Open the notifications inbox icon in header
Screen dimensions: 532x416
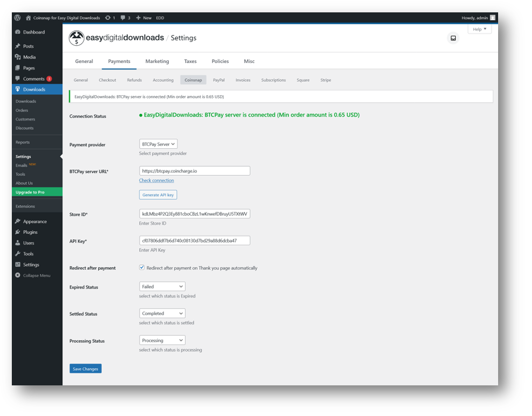click(x=453, y=38)
